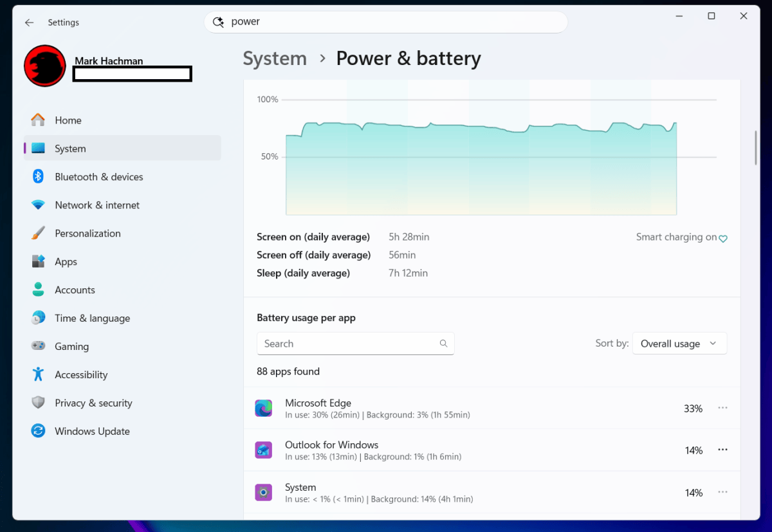This screenshot has height=532, width=772.
Task: Open Time & language settings
Action: [122, 318]
